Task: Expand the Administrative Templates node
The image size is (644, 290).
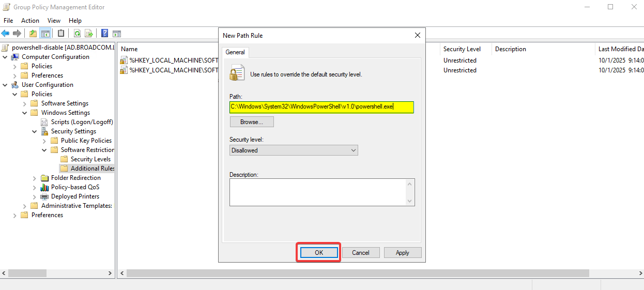Action: click(x=25, y=206)
